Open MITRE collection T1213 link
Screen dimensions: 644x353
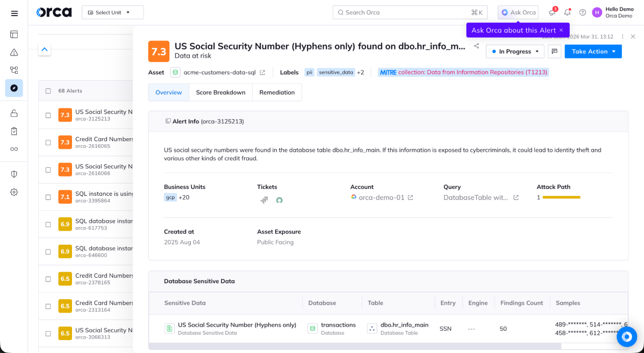(x=463, y=72)
